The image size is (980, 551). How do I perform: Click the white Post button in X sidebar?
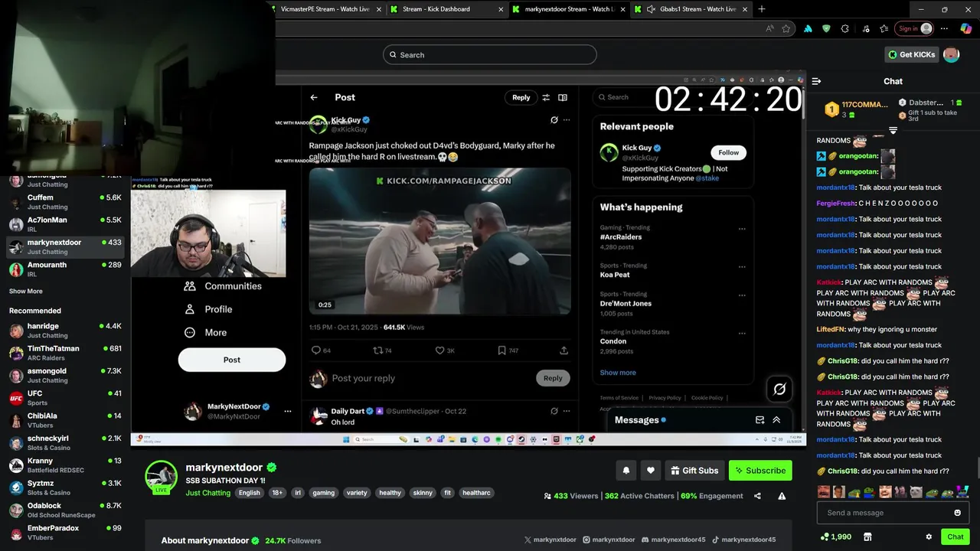[x=232, y=360]
